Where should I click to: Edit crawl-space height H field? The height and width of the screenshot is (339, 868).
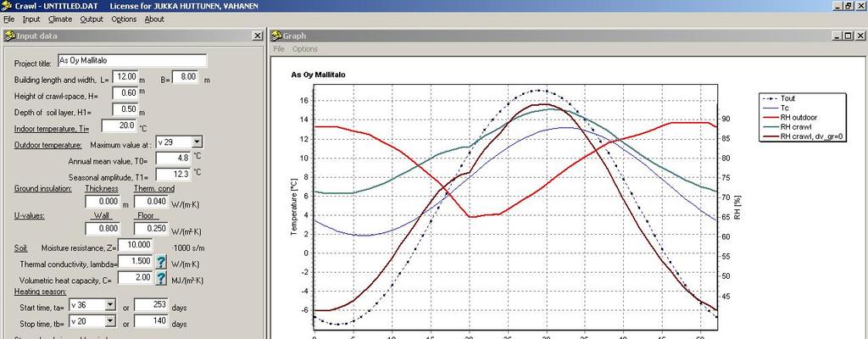coord(125,93)
